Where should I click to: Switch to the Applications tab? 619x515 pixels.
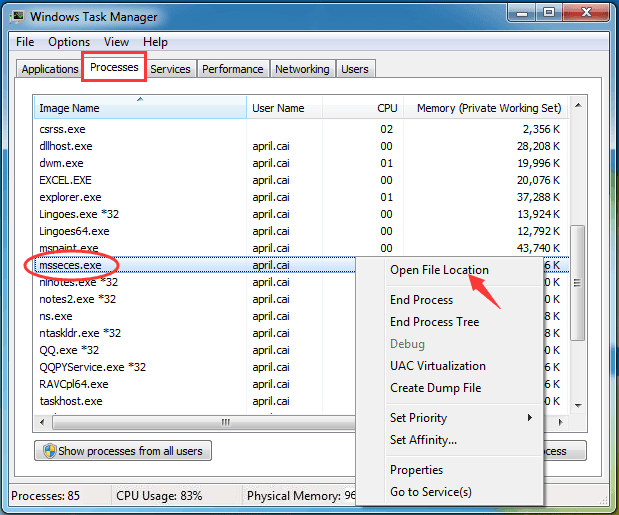coord(50,69)
